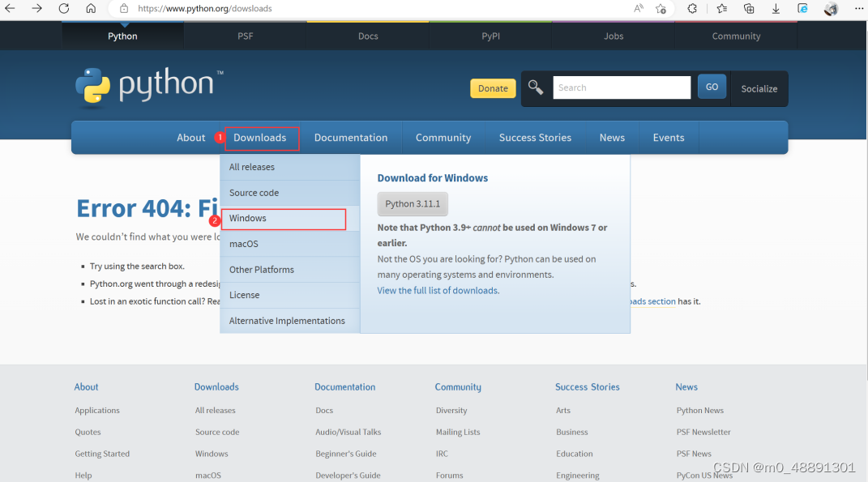Open footer Python News link

point(699,410)
